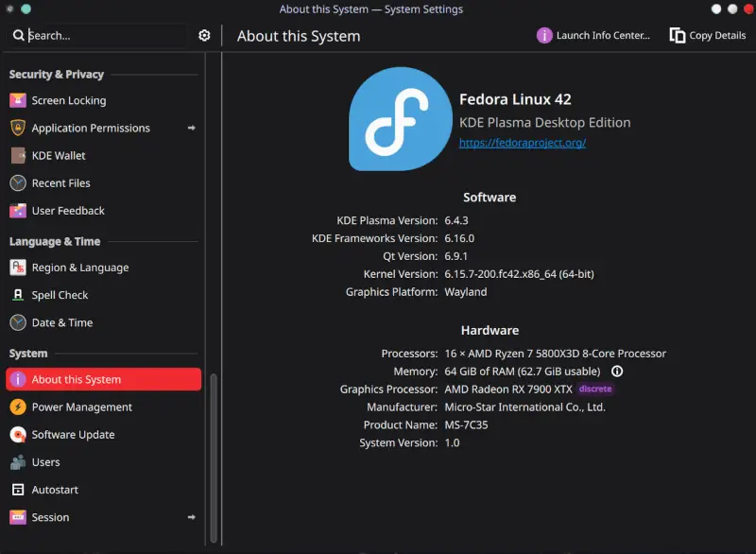Click the User Feedback icon

[x=18, y=211]
